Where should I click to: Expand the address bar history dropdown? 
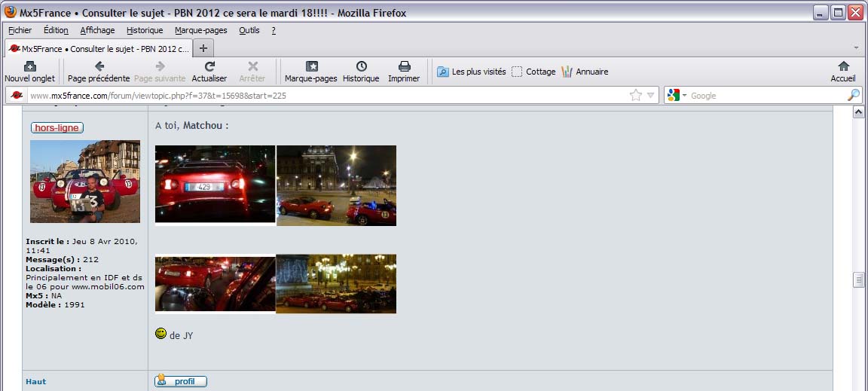point(650,95)
